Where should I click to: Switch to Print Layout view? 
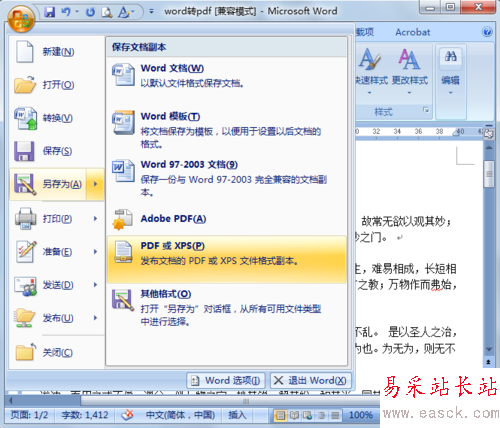coord(281,415)
